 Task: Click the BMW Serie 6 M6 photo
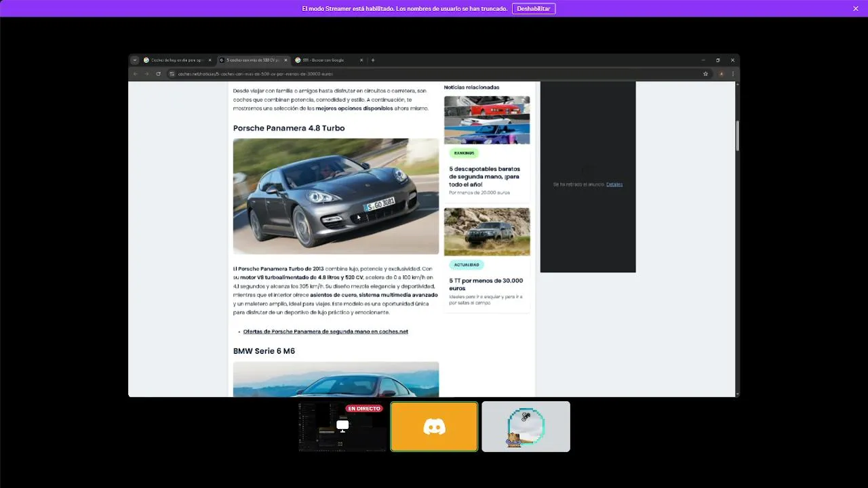point(336,379)
